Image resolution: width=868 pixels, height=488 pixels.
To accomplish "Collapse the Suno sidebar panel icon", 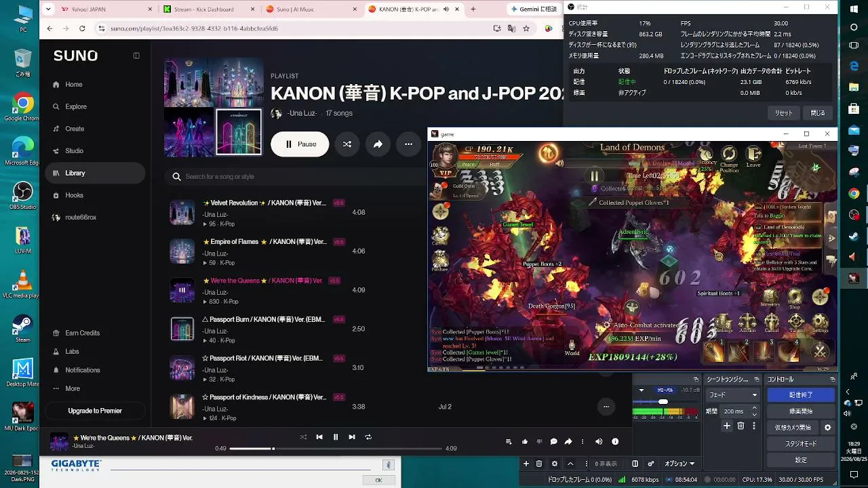I will [136, 56].
